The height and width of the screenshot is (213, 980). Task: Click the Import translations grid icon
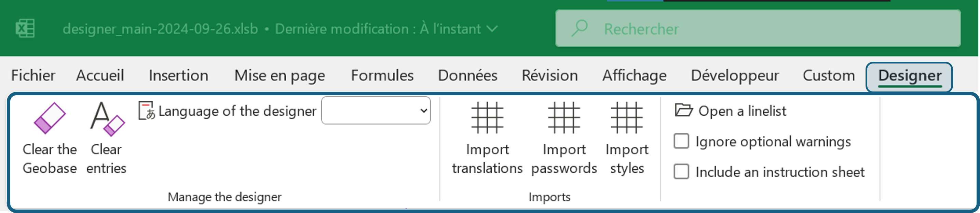(x=487, y=117)
